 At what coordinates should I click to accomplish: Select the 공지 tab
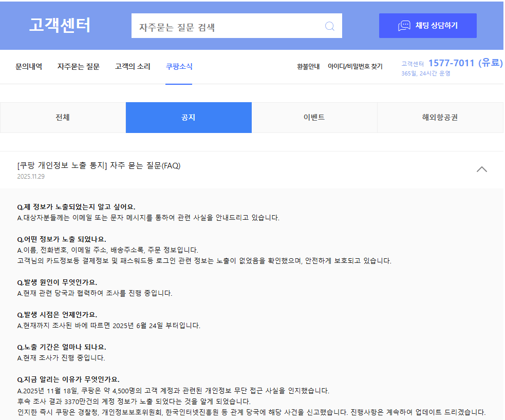pyautogui.click(x=189, y=118)
